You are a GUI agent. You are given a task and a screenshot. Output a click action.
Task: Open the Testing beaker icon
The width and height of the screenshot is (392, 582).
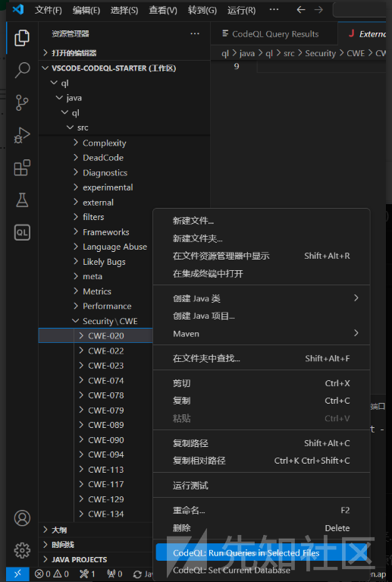coord(22,200)
